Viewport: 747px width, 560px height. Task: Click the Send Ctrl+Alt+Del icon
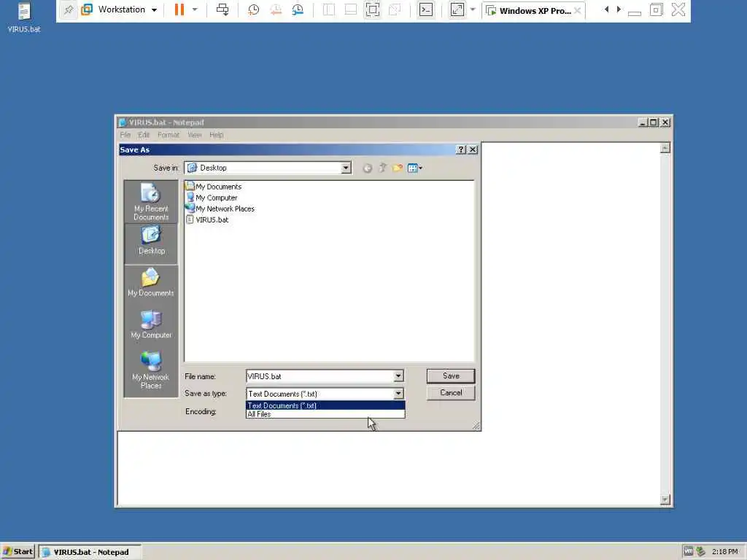coord(222,9)
